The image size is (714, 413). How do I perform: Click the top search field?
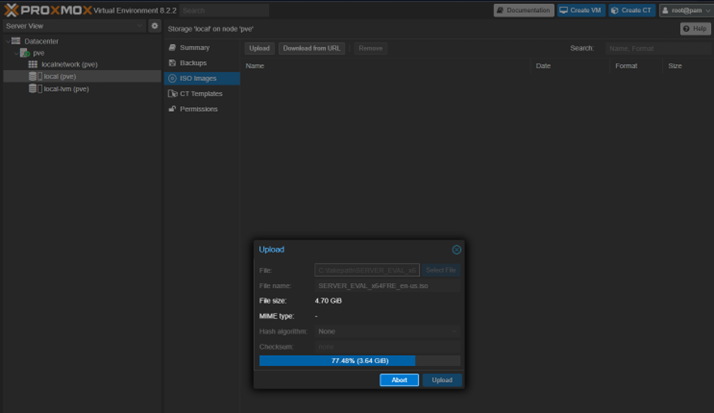(224, 10)
